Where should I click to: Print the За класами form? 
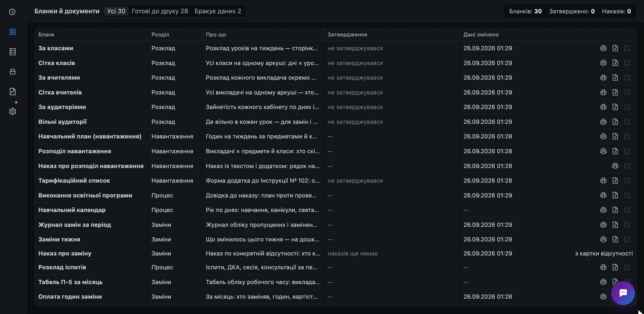coord(603,48)
